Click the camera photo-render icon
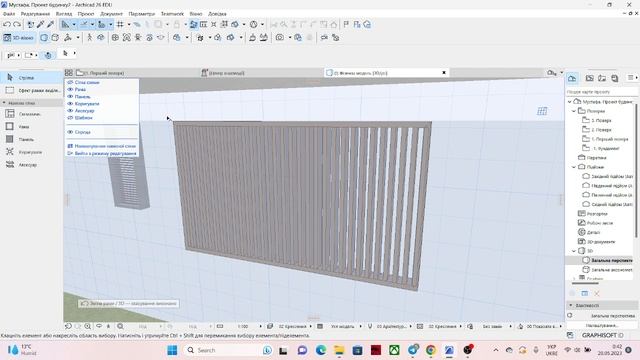 [280, 38]
